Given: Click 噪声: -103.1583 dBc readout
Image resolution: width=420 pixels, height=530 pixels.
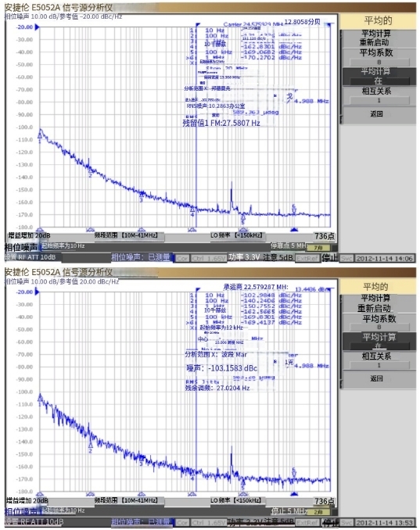Looking at the screenshot, I should pyautogui.click(x=222, y=368).
